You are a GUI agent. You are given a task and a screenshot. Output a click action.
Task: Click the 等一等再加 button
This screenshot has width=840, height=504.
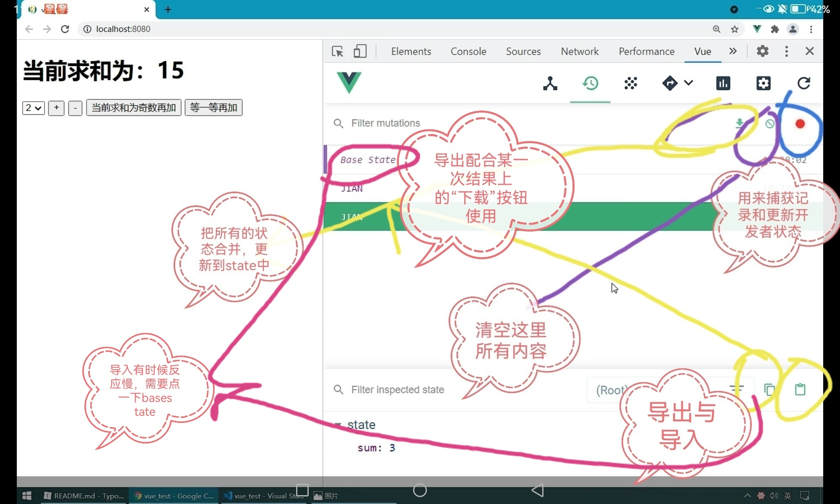[x=213, y=108]
